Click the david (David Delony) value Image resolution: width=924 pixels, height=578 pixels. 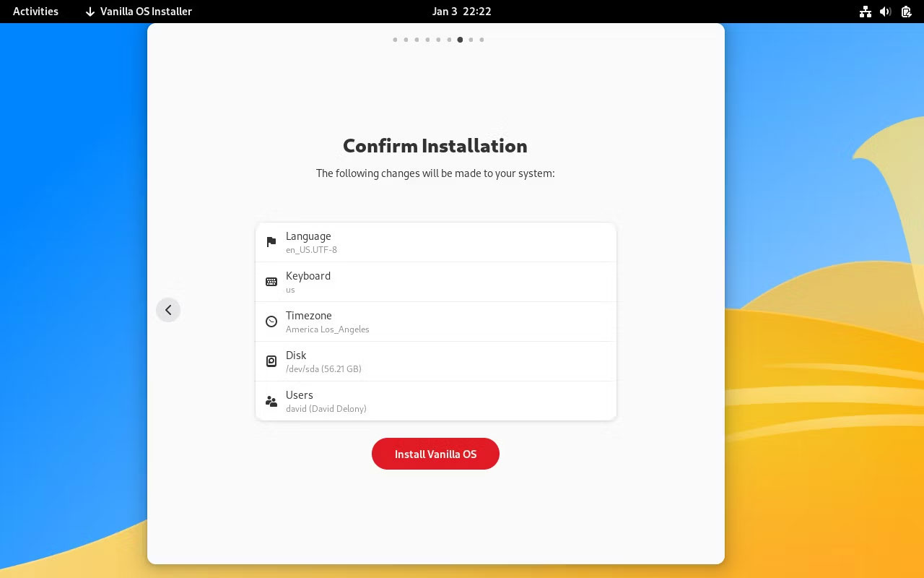pyautogui.click(x=326, y=409)
